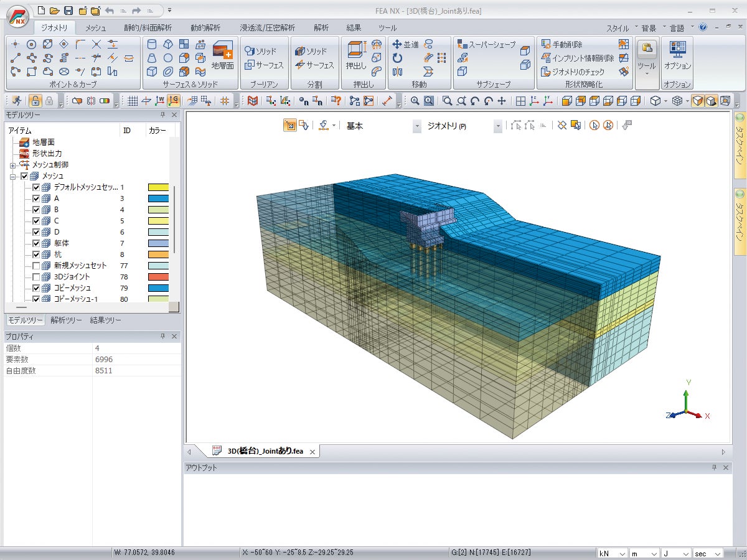Click the 手動削除 tool
The image size is (747, 560).
click(562, 45)
